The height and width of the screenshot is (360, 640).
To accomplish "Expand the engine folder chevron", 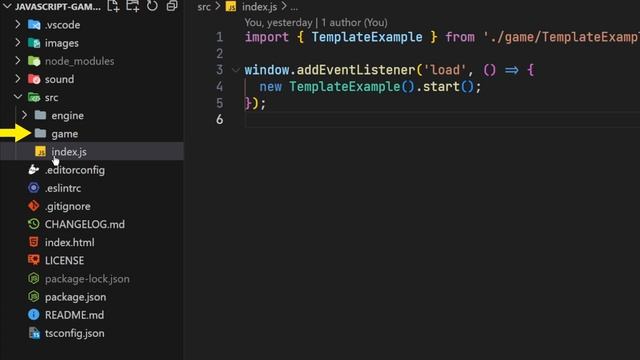I will click(24, 115).
